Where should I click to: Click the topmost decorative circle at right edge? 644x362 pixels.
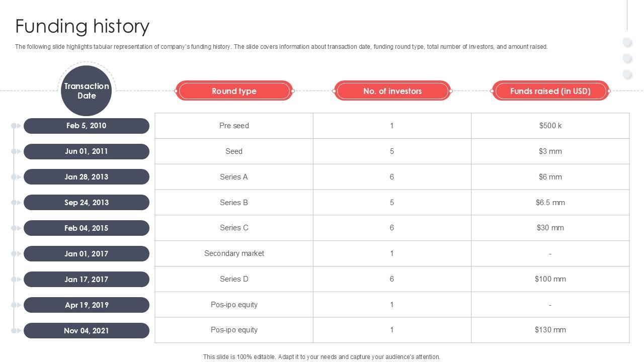click(x=627, y=42)
